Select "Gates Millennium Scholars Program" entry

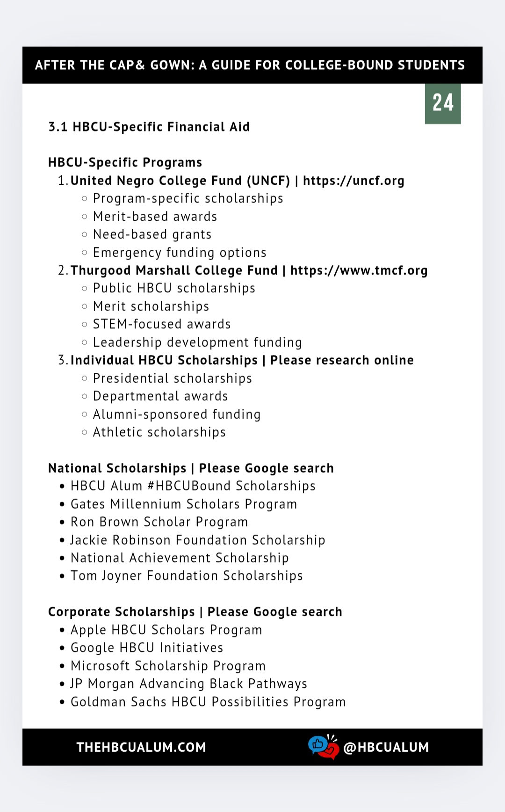[x=184, y=504]
